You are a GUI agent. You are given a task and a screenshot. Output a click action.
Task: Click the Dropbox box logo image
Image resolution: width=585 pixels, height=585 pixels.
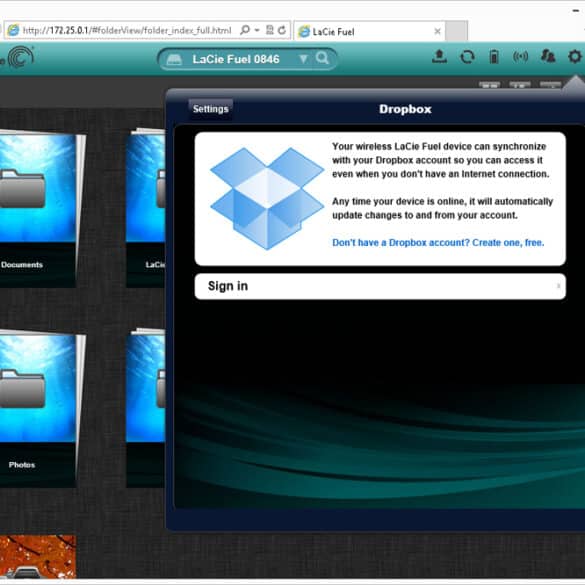coord(267,198)
